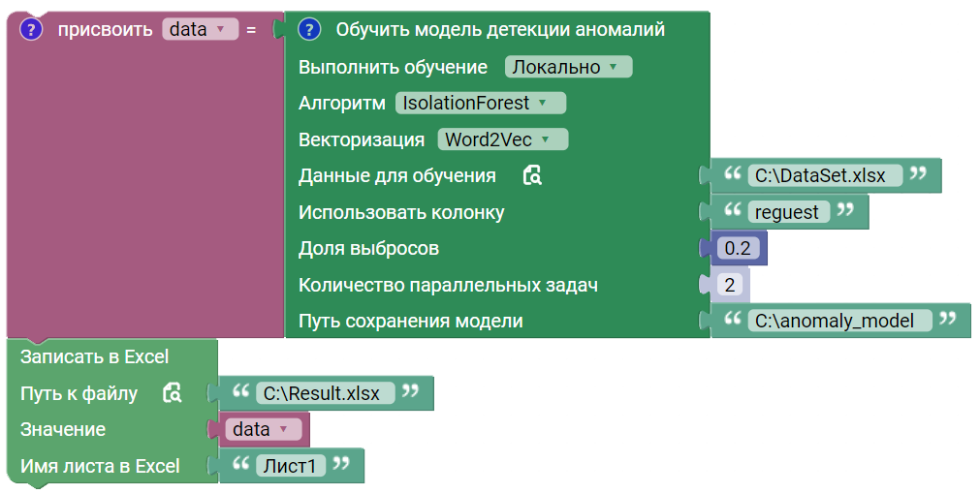Open the Word2Vec vectorization dropdown
Screen dimensions: 980x494
tap(502, 139)
